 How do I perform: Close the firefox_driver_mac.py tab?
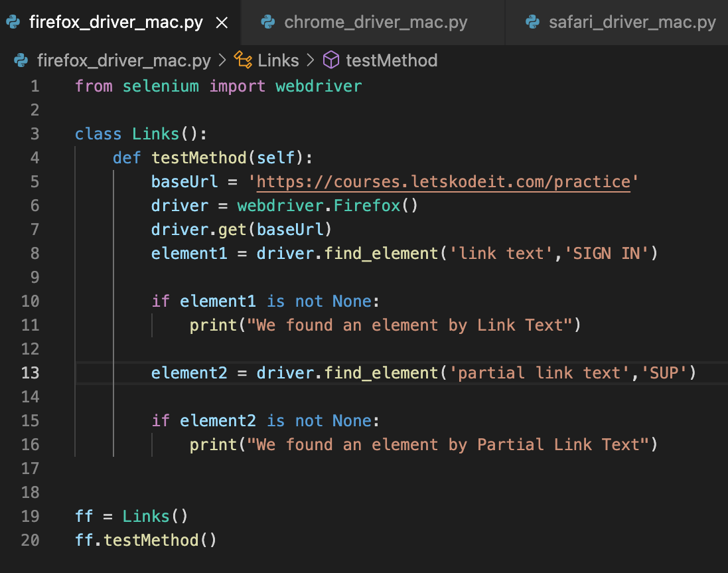click(222, 23)
